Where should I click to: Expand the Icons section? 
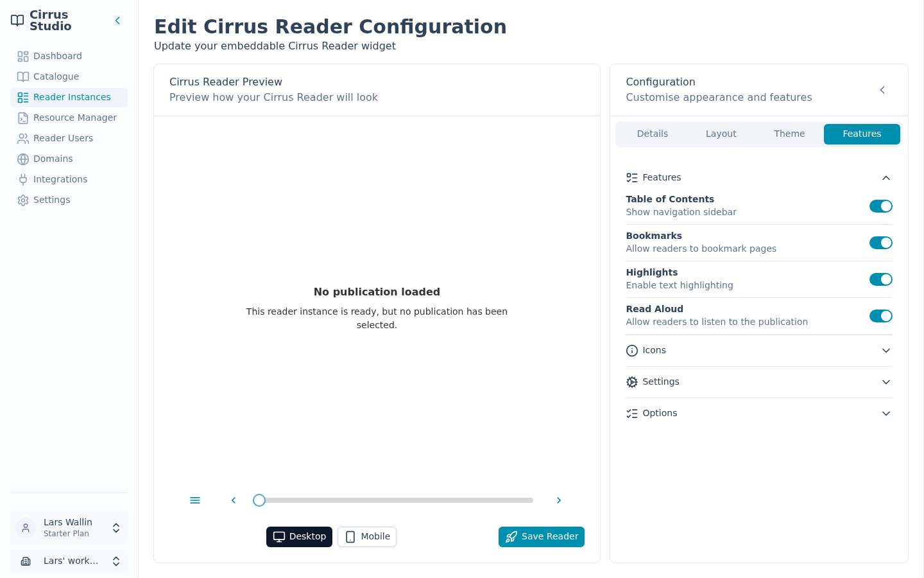(759, 351)
